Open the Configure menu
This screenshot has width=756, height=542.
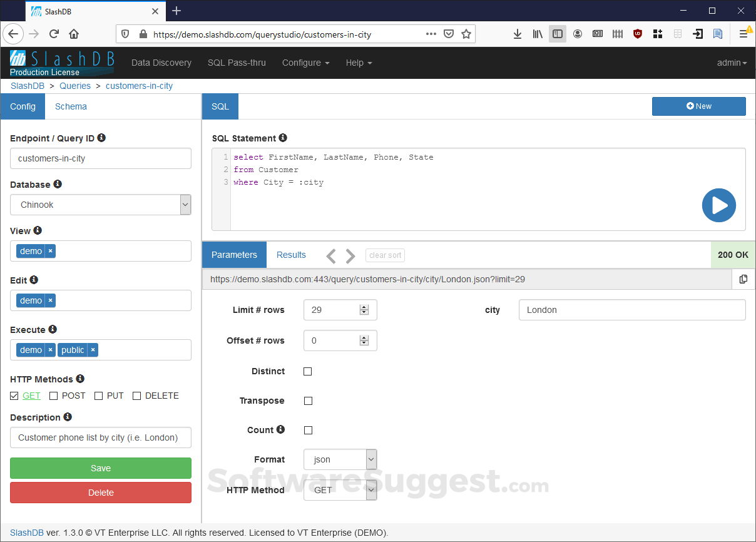pos(305,63)
